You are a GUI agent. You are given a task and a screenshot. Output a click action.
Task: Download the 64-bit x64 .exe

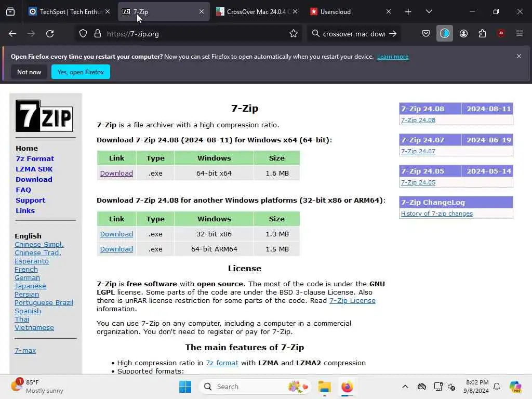pyautogui.click(x=116, y=173)
